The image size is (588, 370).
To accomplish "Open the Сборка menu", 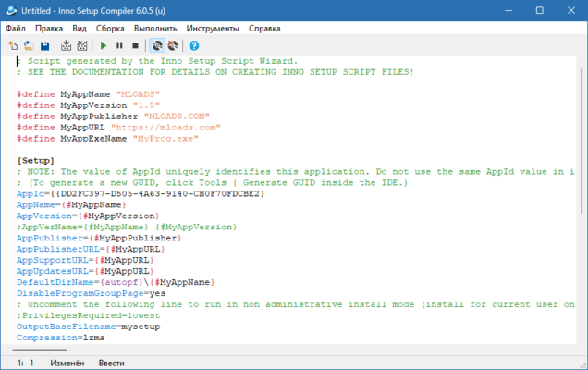I will click(x=110, y=29).
